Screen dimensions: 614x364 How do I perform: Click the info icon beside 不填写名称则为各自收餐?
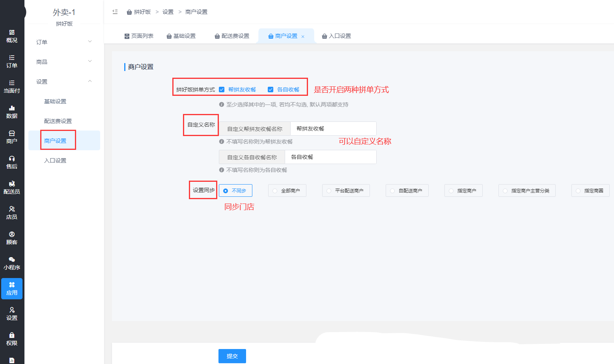coord(222,170)
